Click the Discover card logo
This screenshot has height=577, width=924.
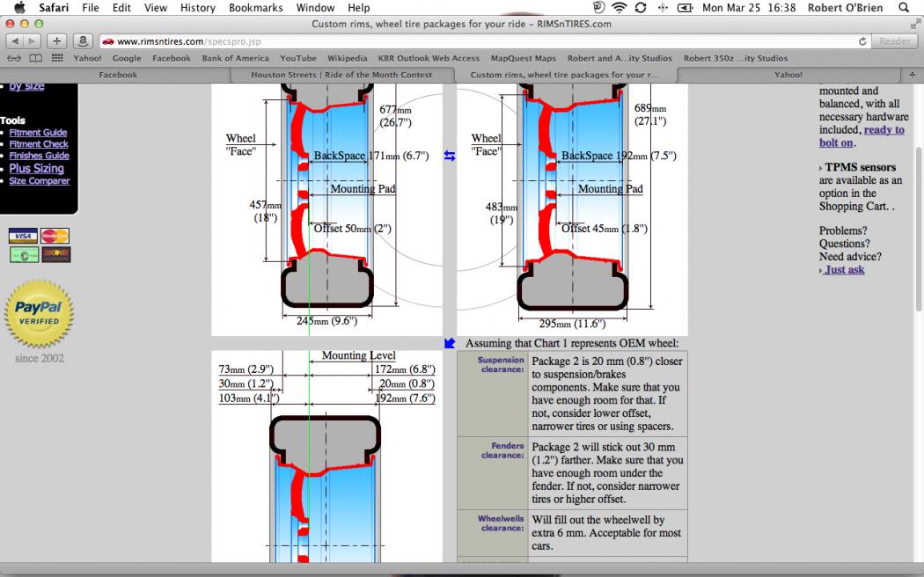click(x=55, y=255)
